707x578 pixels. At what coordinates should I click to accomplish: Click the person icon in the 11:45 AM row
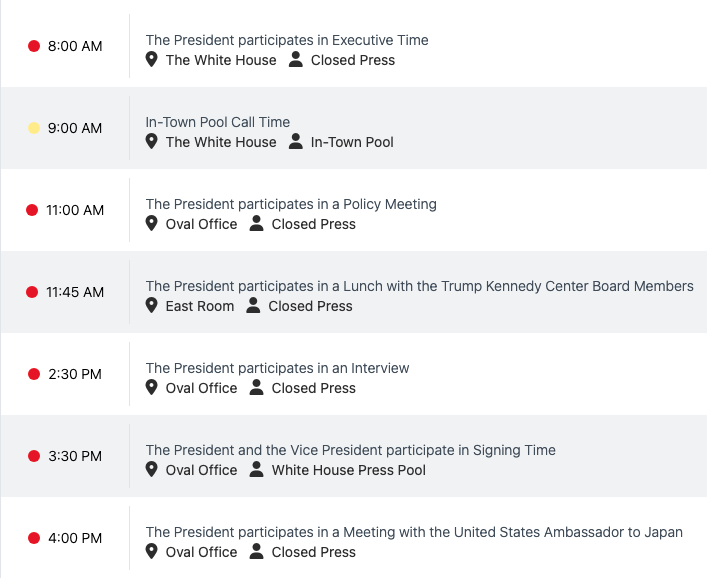(x=253, y=306)
